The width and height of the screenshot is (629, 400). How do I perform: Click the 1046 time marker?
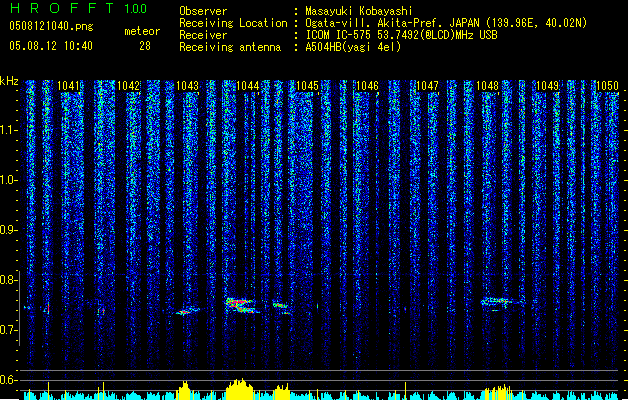367,86
